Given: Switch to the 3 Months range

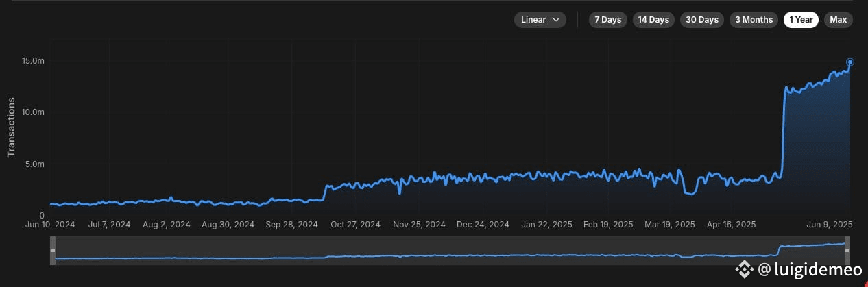Looking at the screenshot, I should [754, 20].
